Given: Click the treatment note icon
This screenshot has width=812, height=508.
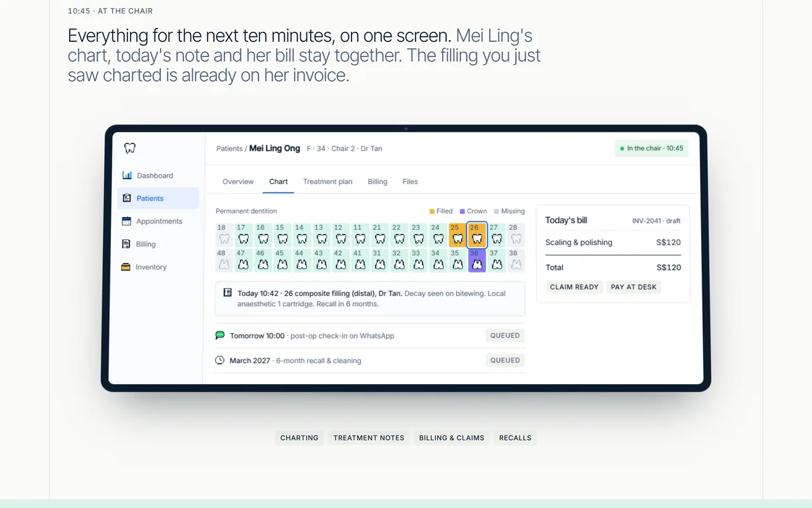Looking at the screenshot, I should 228,293.
